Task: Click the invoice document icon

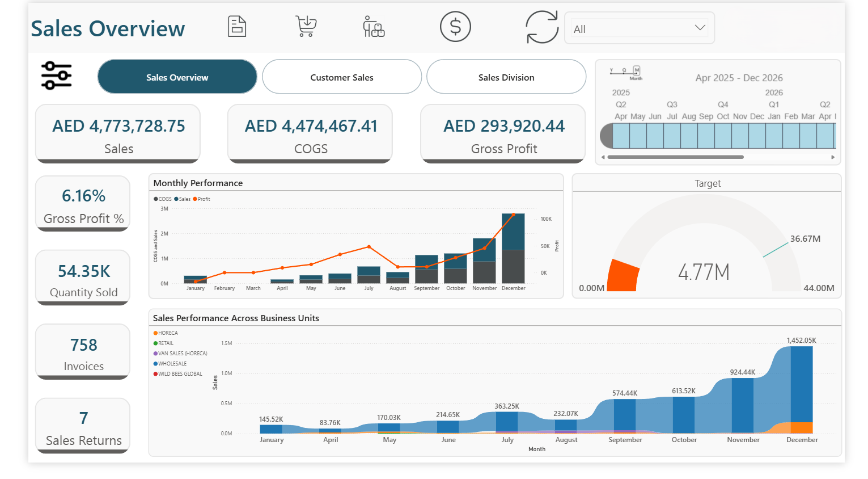Action: pos(236,26)
